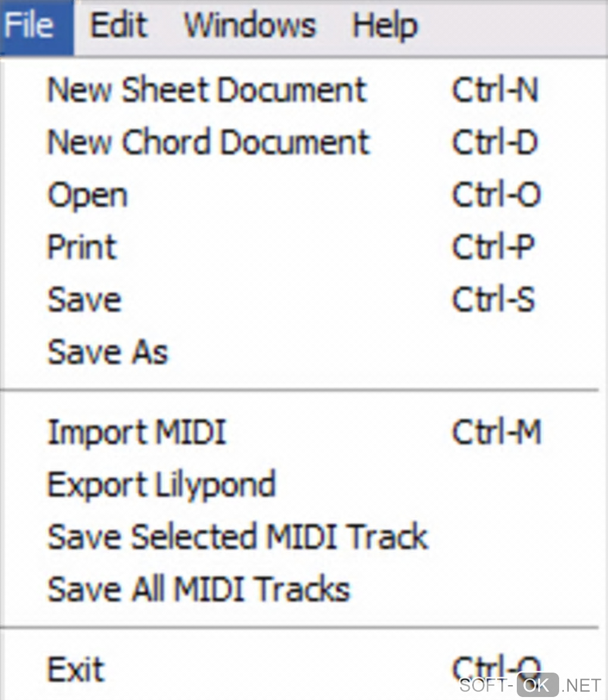608x700 pixels.
Task: Open the Windows menu
Action: click(250, 27)
